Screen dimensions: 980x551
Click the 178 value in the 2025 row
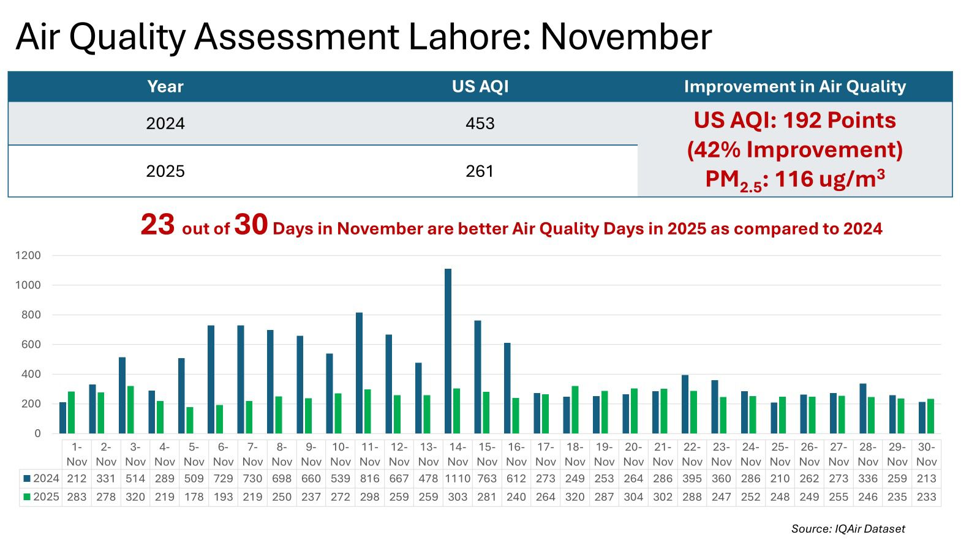pos(194,497)
